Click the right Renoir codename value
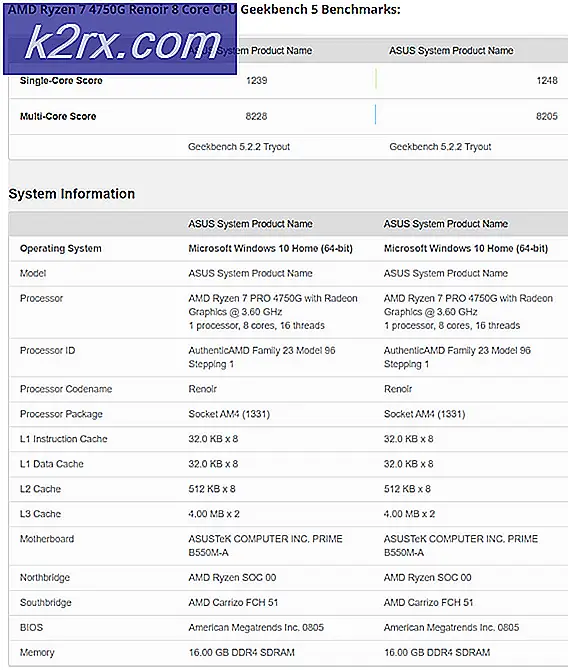Screen dimensions: 568x670 pyautogui.click(x=398, y=389)
